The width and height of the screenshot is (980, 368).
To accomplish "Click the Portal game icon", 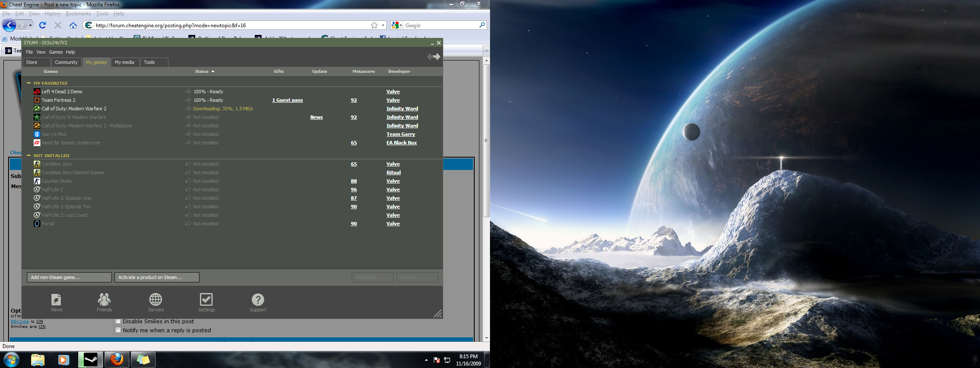I will (x=37, y=224).
